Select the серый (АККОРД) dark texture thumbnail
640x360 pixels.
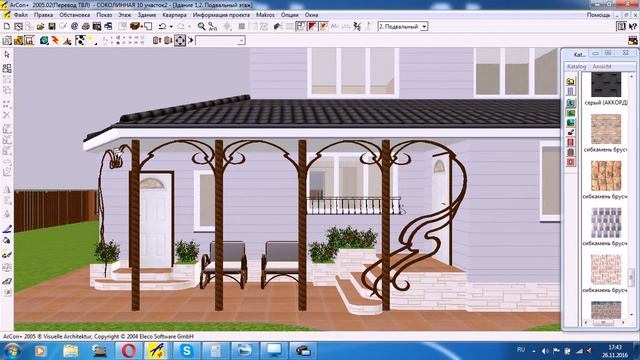tap(606, 84)
